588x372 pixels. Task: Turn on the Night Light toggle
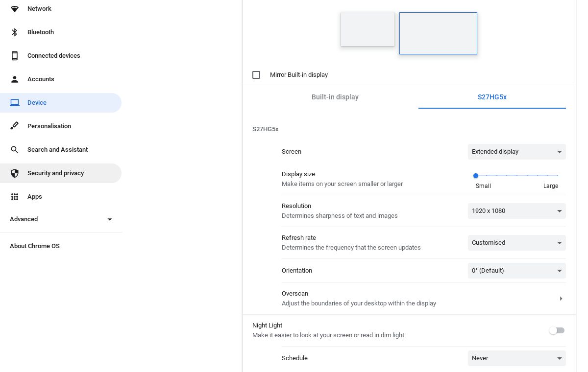tap(557, 331)
